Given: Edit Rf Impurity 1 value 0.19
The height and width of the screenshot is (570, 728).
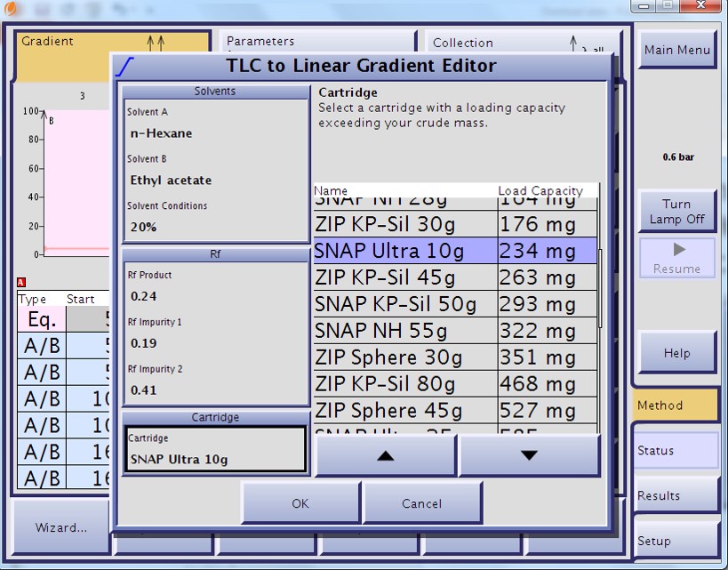Looking at the screenshot, I should pyautogui.click(x=143, y=343).
